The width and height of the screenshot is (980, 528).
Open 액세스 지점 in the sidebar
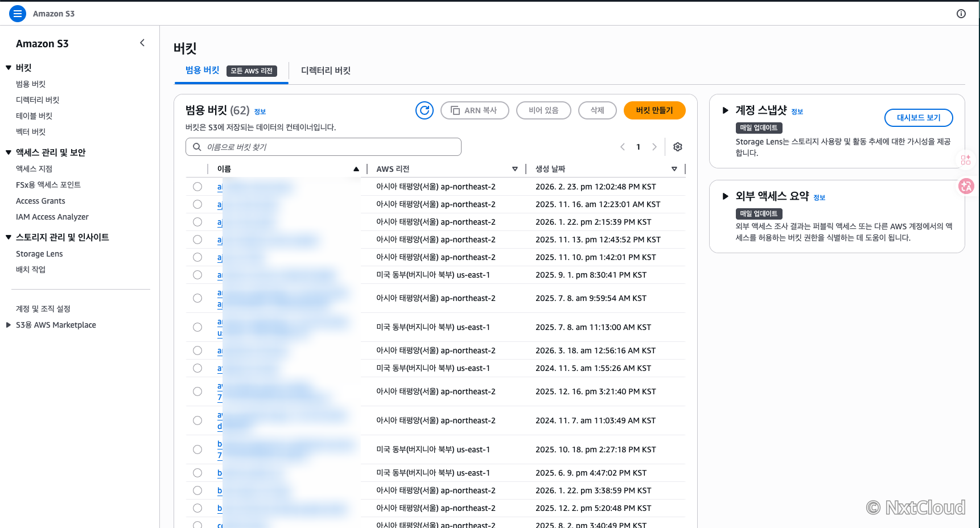(x=34, y=168)
